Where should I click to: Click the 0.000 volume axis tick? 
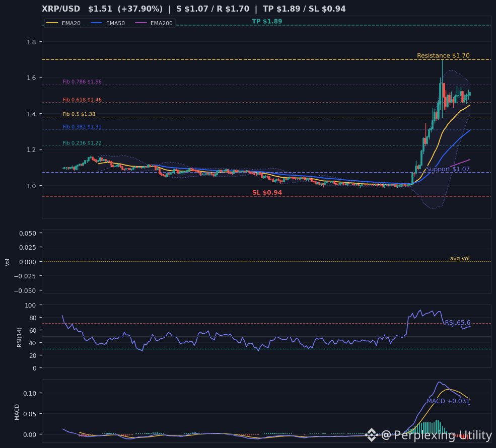click(x=28, y=262)
